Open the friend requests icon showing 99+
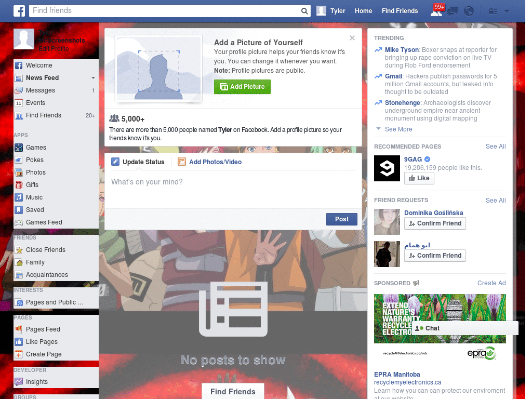 point(436,11)
